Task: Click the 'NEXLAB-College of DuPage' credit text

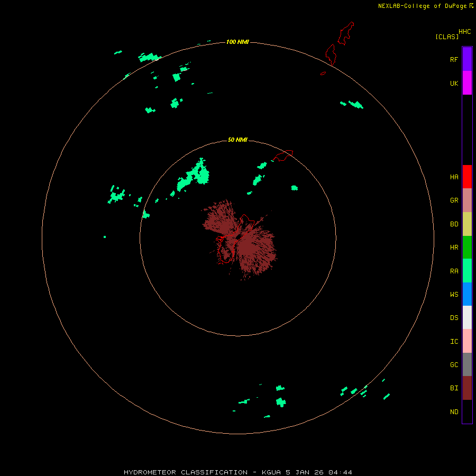Action: click(x=422, y=6)
